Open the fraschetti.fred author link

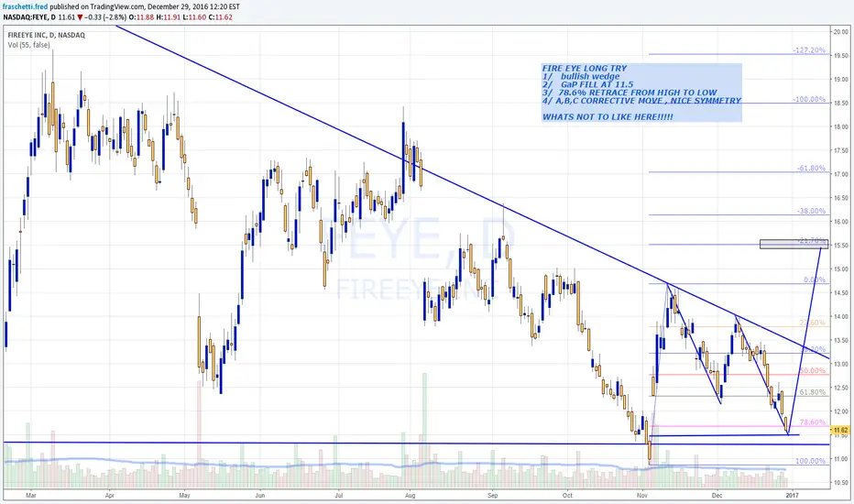(x=25, y=7)
